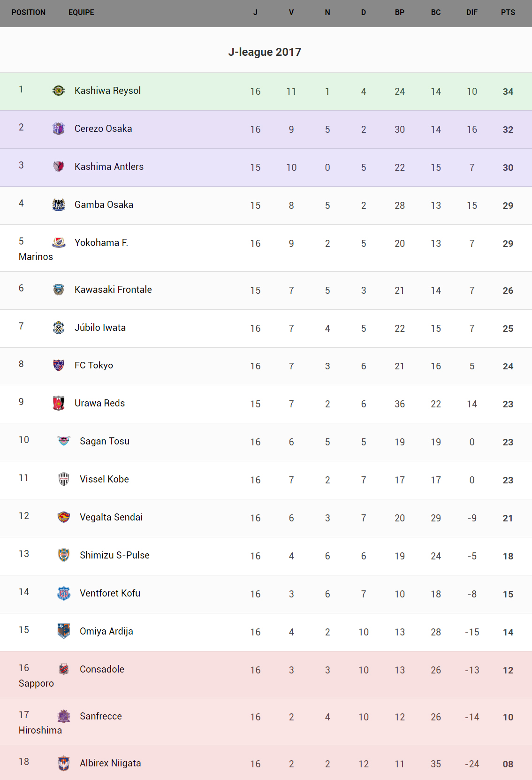Click the Cerezo Osaka club logo
Screen dimensions: 532x780
pyautogui.click(x=59, y=129)
